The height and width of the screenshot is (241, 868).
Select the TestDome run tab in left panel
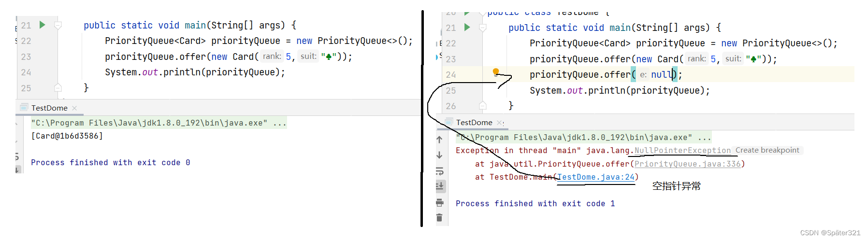[x=49, y=108]
